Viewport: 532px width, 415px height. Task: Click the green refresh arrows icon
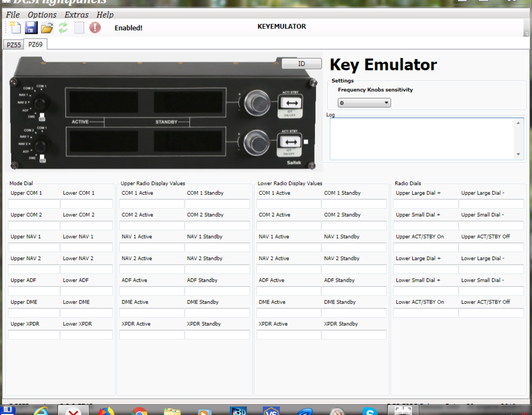coord(63,28)
